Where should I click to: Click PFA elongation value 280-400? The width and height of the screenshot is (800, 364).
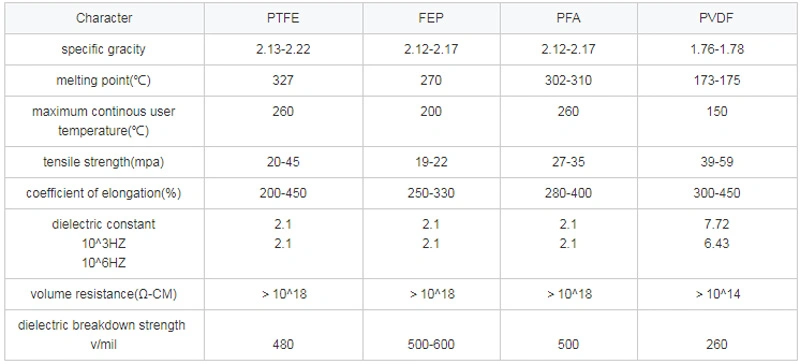tap(568, 193)
